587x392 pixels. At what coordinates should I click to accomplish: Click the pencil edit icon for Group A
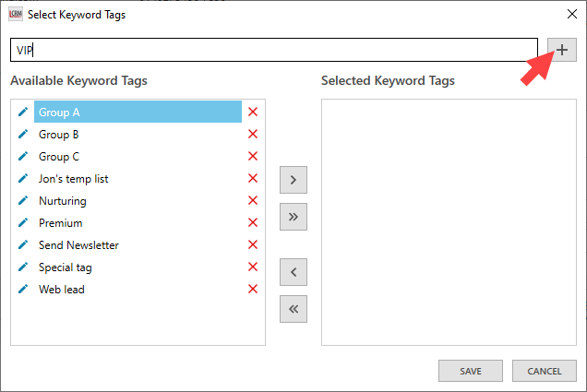(23, 113)
